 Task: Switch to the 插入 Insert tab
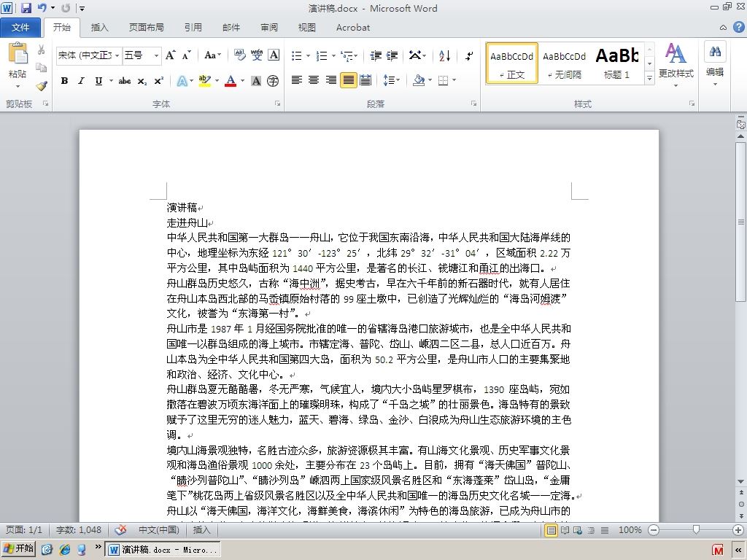[99, 28]
